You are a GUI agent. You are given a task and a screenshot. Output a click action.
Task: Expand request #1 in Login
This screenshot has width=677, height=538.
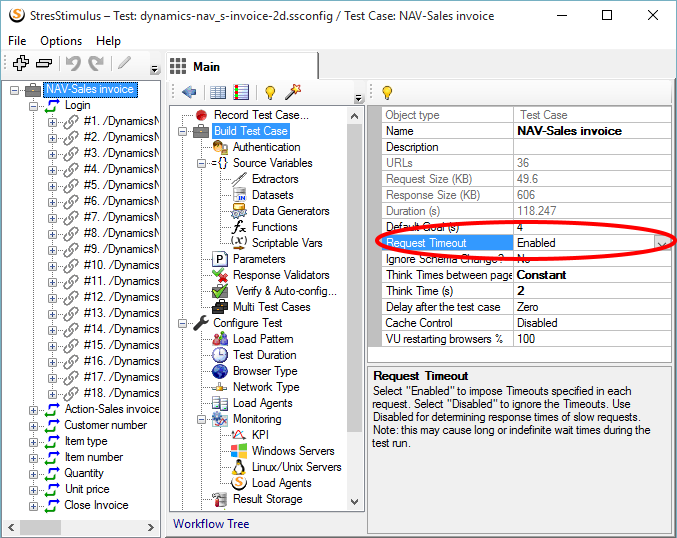[x=52, y=122]
